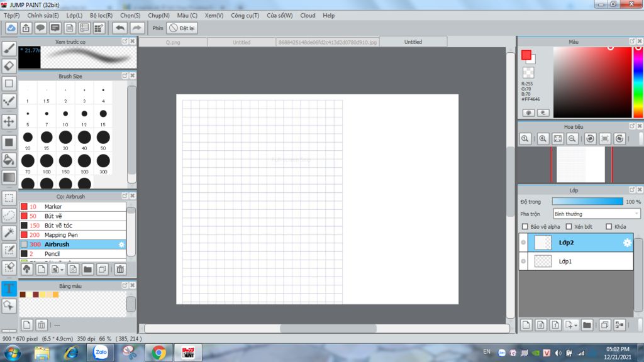The image size is (644, 362).
Task: Click the speech bubble toolbar icon
Action: pos(40,28)
